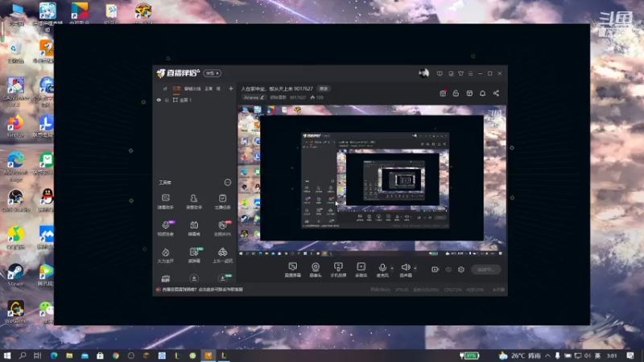Viewport: 644px width, 362px height.
Task: Add a camera source
Action: 316,267
